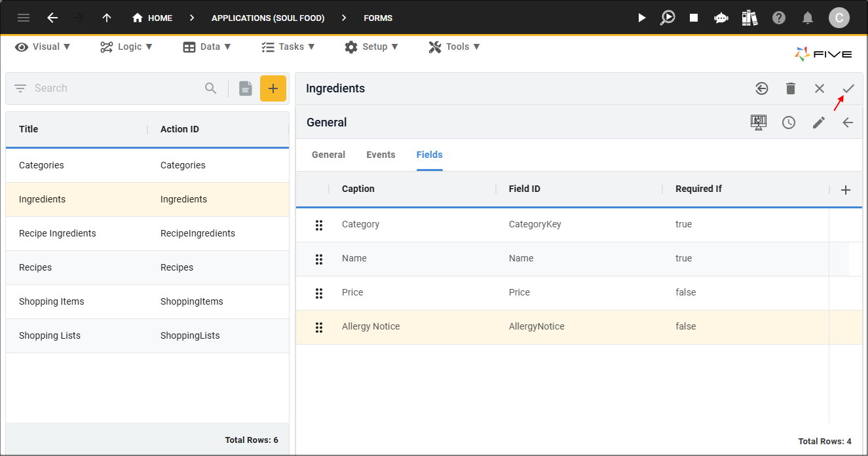The height and width of the screenshot is (456, 868).
Task: Open the user avatar C
Action: [x=839, y=18]
